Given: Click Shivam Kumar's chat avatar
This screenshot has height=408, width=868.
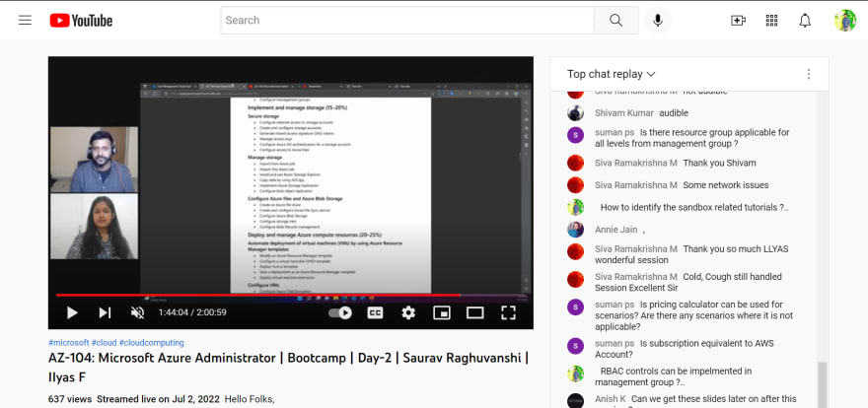Looking at the screenshot, I should click(576, 112).
